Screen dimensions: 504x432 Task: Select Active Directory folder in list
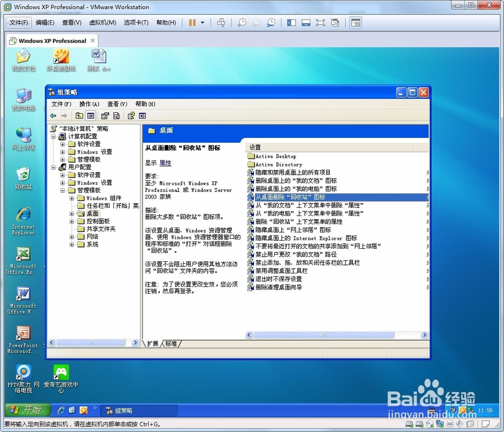[x=275, y=165]
